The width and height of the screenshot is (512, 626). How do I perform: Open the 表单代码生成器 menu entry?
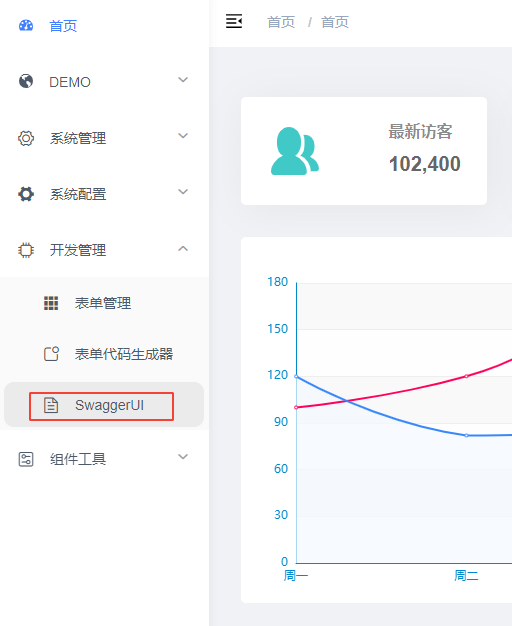(104, 354)
